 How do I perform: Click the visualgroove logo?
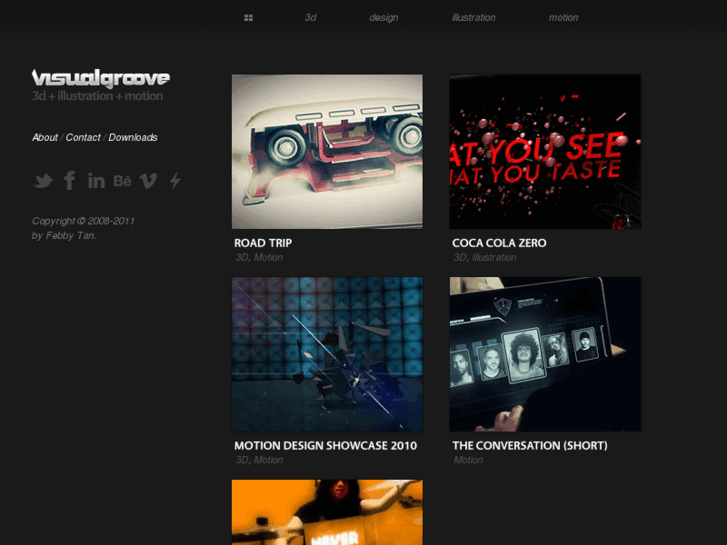[101, 78]
